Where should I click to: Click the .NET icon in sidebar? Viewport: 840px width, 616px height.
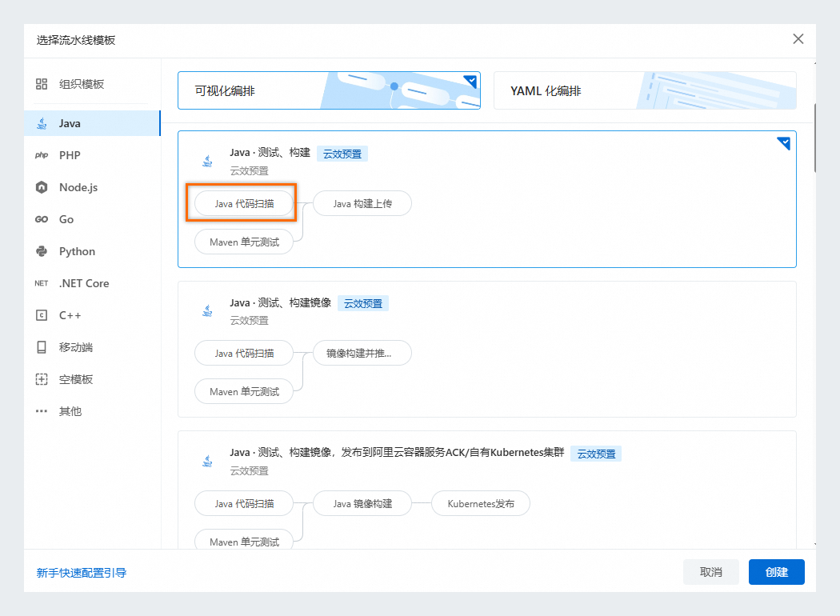[42, 283]
